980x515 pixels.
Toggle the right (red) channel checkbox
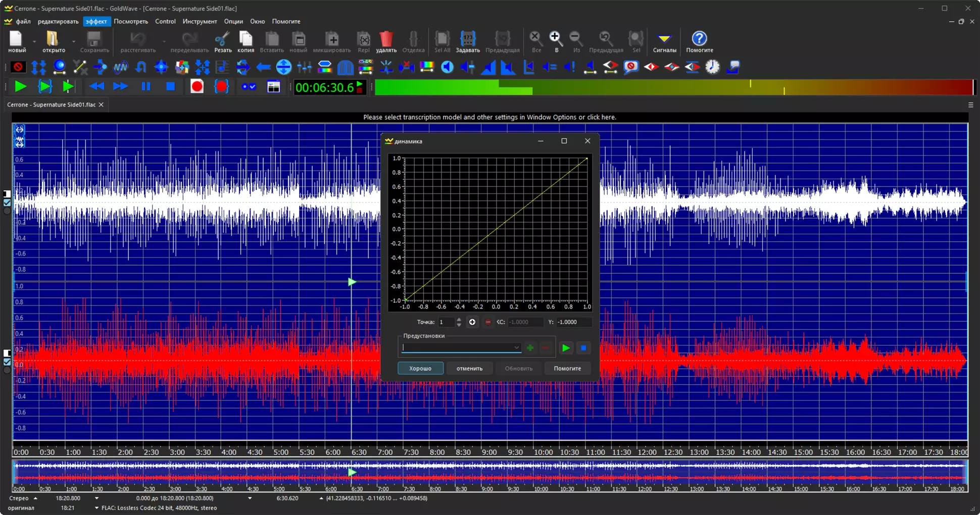(x=7, y=362)
